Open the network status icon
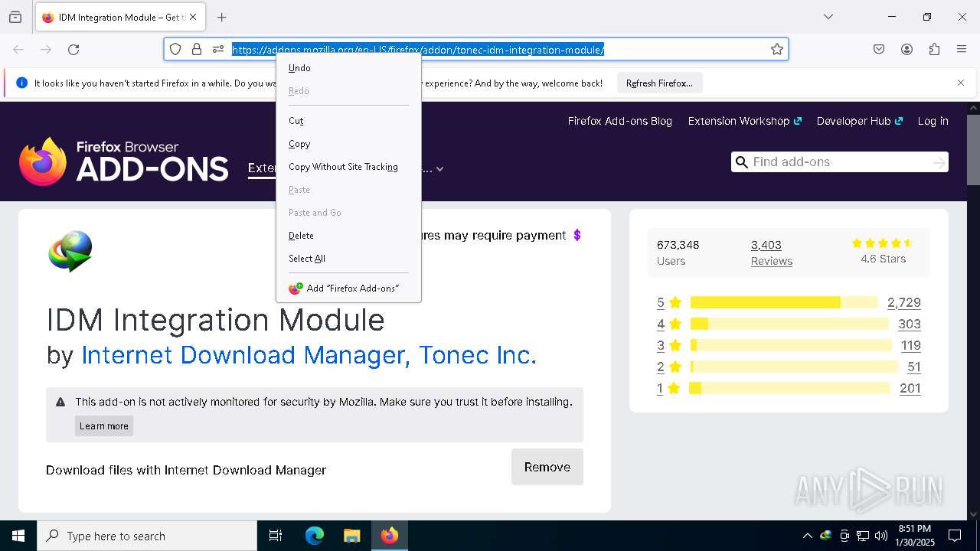980x551 pixels. (x=863, y=536)
